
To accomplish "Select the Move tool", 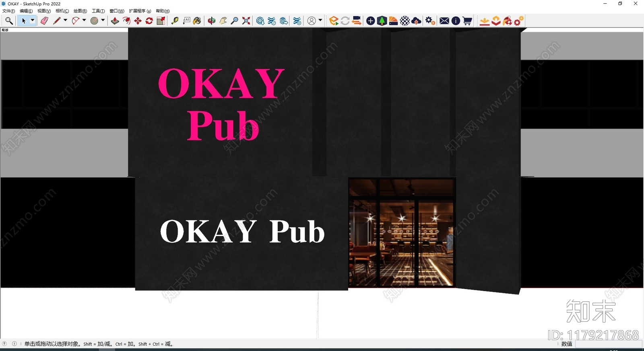I will pos(138,21).
